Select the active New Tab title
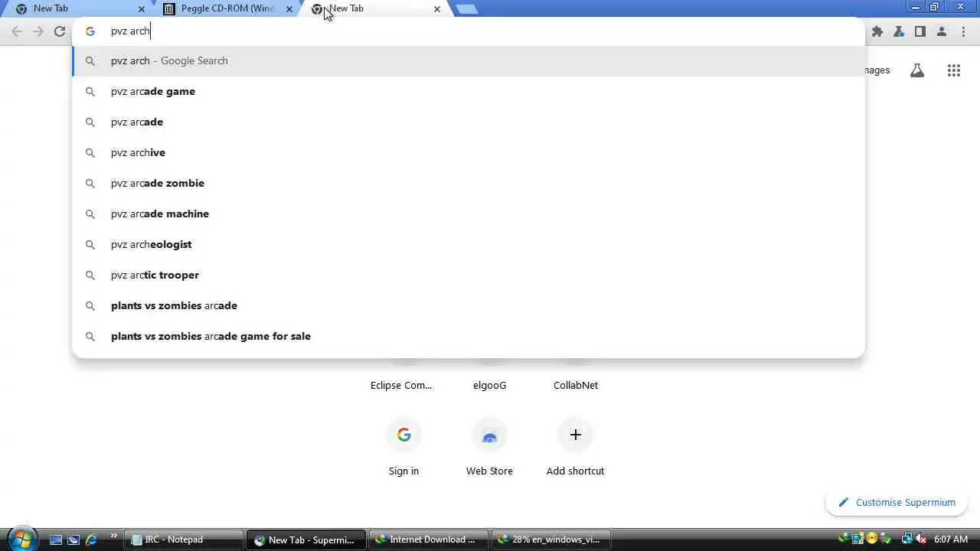Viewport: 980px width, 551px height. click(346, 8)
